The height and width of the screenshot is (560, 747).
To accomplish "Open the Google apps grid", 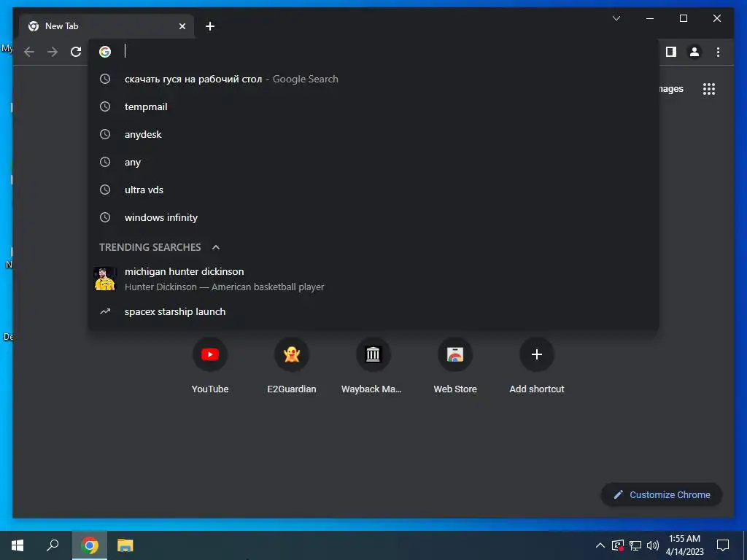I will [x=709, y=89].
